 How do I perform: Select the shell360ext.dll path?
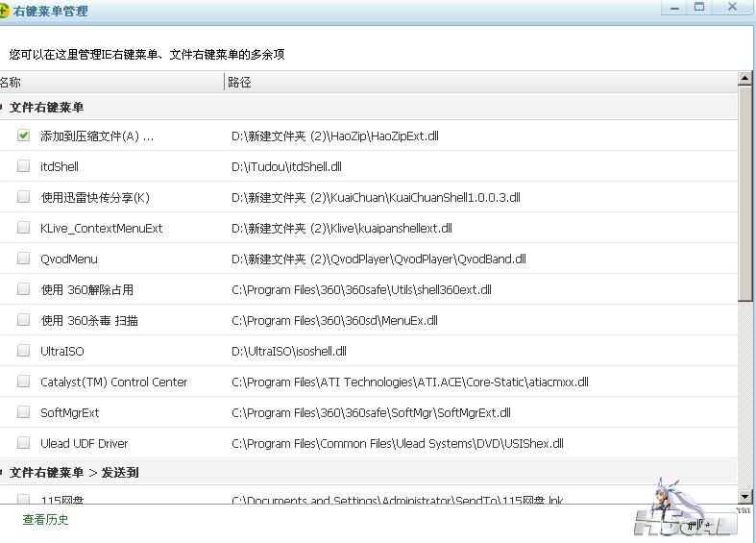tap(361, 290)
